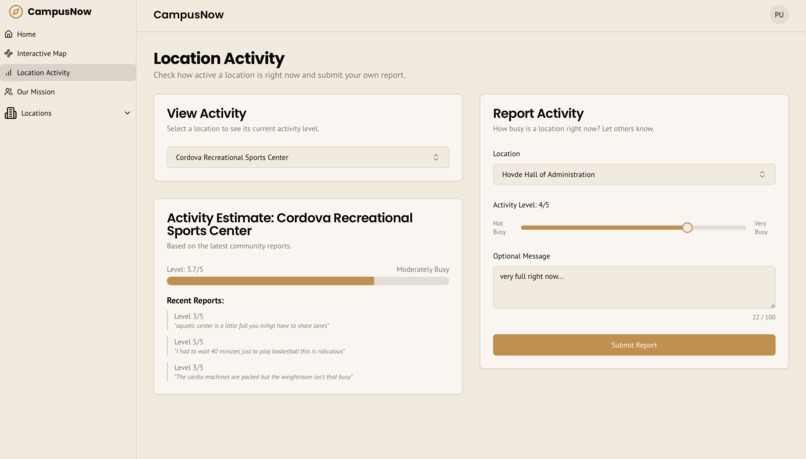Click the message box resize handle
The height and width of the screenshot is (459, 806).
click(772, 305)
